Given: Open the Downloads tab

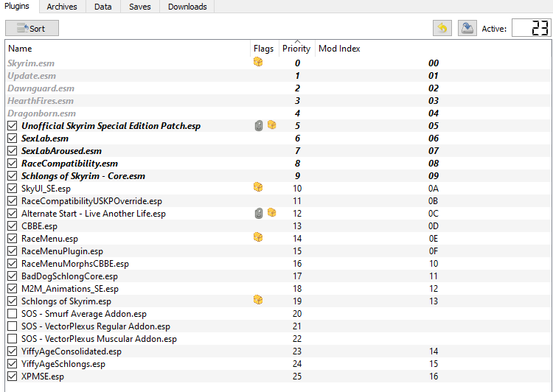Looking at the screenshot, I should coord(187,7).
